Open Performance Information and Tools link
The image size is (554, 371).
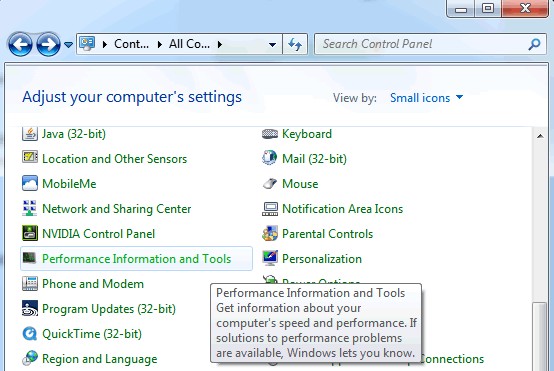(x=136, y=259)
